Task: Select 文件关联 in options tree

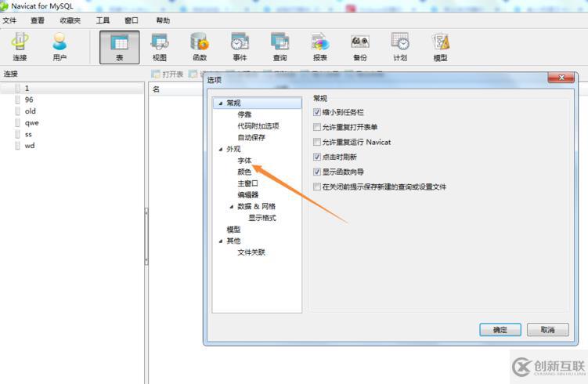Action: (x=251, y=252)
